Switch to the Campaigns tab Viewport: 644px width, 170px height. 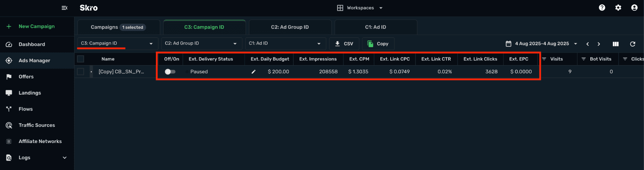[x=118, y=27]
